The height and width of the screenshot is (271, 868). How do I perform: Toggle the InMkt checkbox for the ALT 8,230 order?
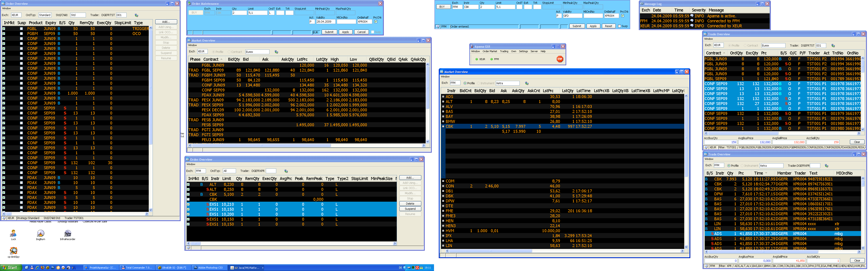pyautogui.click(x=188, y=185)
